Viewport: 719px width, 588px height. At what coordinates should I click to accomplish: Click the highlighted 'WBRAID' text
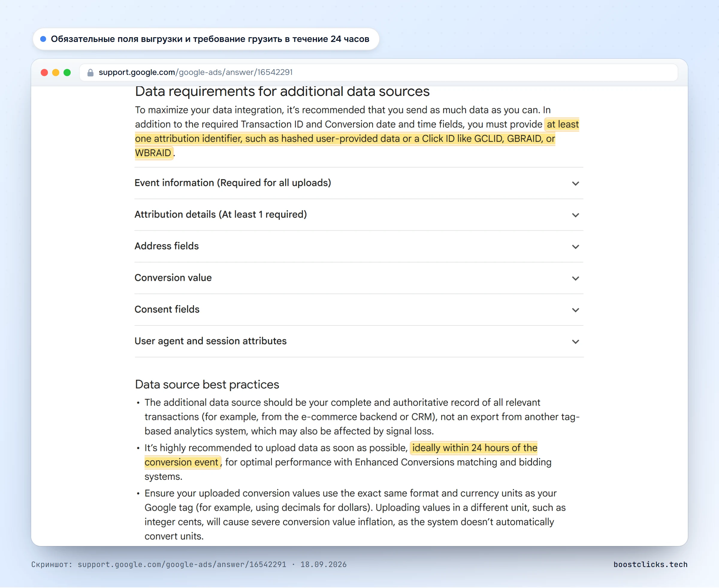point(154,153)
